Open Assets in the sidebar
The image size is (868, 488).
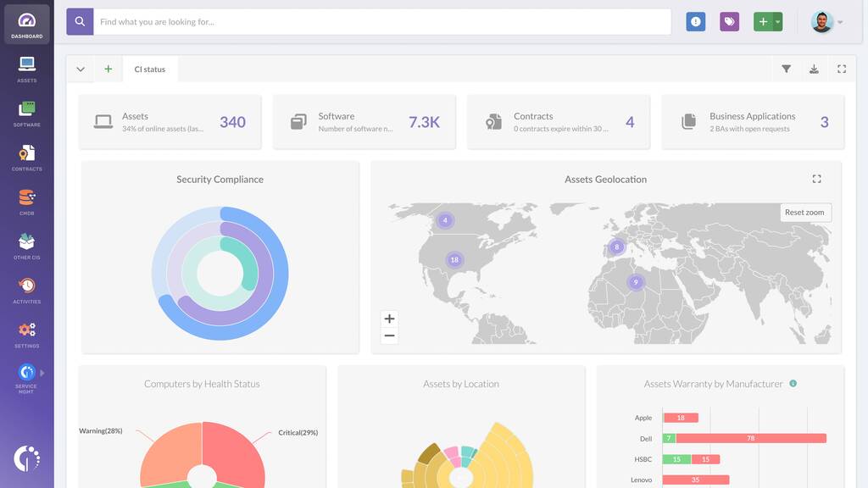click(x=26, y=68)
